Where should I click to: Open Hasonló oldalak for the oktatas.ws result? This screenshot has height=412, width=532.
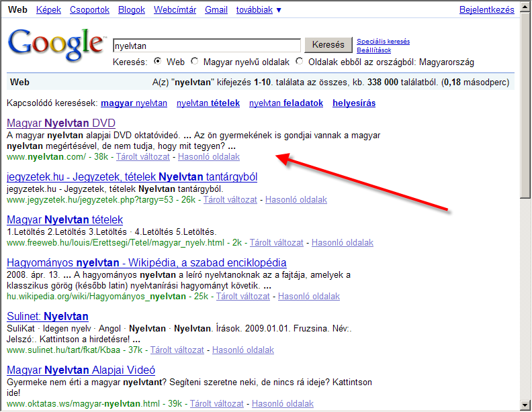(283, 403)
